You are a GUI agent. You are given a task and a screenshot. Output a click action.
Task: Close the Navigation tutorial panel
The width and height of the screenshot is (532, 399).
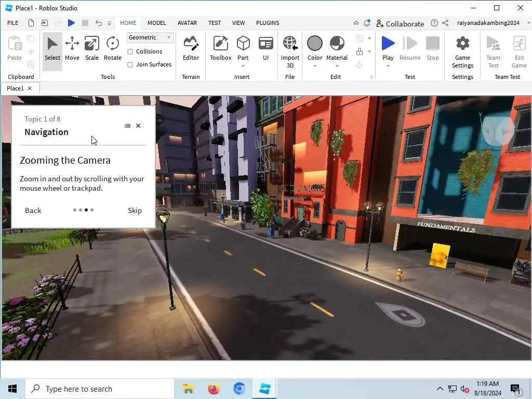138,126
